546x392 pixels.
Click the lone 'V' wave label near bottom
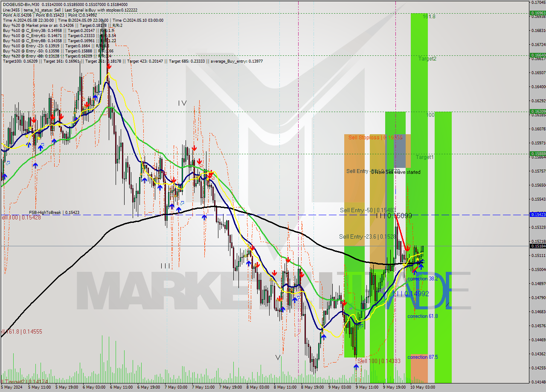[x=278, y=357]
